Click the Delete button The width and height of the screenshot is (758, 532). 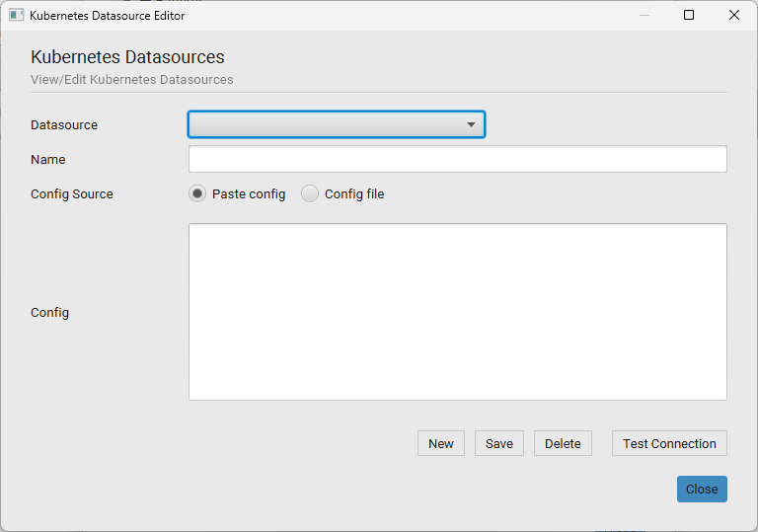[x=563, y=443]
